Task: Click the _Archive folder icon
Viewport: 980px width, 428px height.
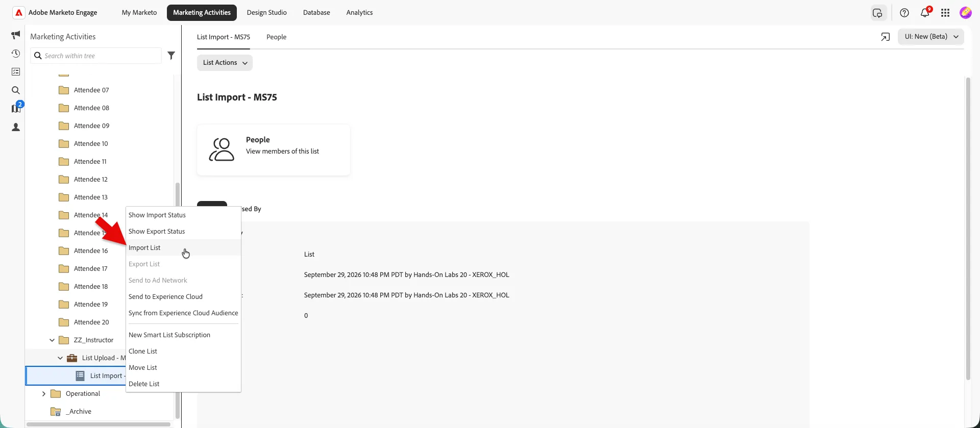Action: (x=56, y=412)
